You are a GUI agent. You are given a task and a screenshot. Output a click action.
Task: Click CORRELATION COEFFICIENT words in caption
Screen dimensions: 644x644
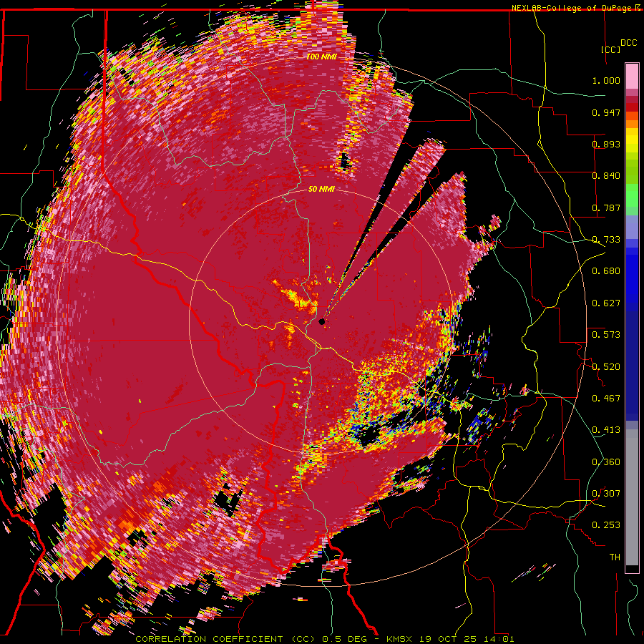(x=209, y=639)
